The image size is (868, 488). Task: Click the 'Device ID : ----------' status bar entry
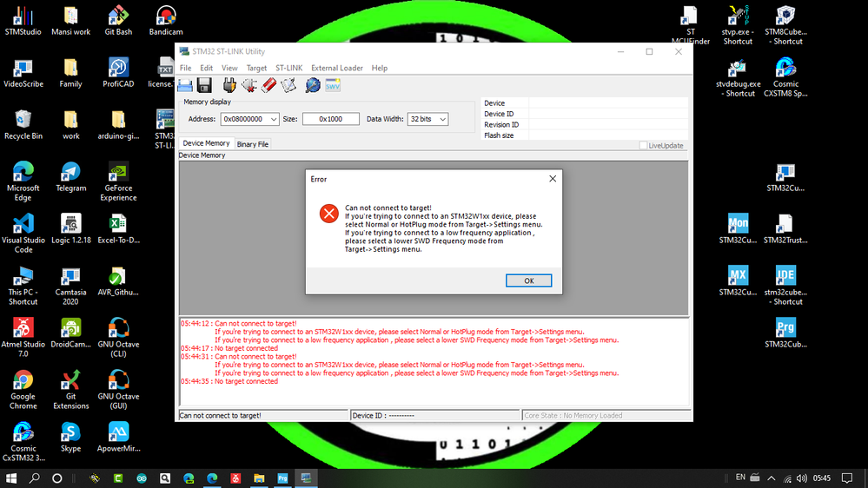pyautogui.click(x=383, y=416)
